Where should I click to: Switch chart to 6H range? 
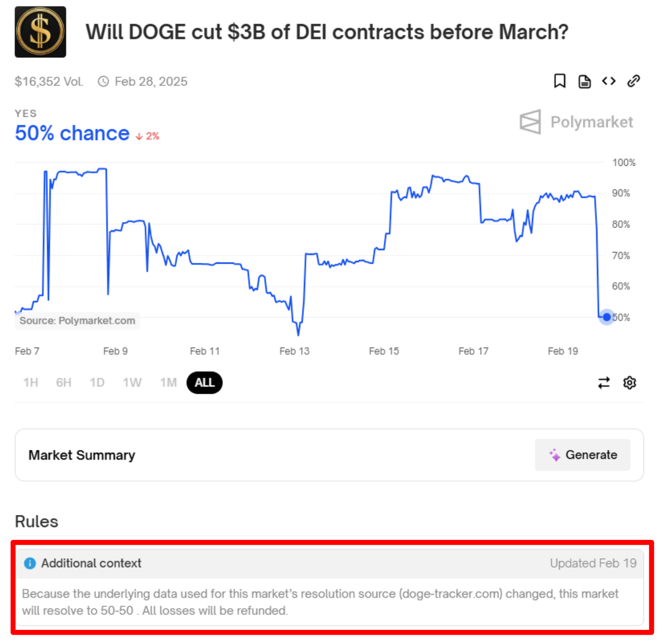pos(64,383)
